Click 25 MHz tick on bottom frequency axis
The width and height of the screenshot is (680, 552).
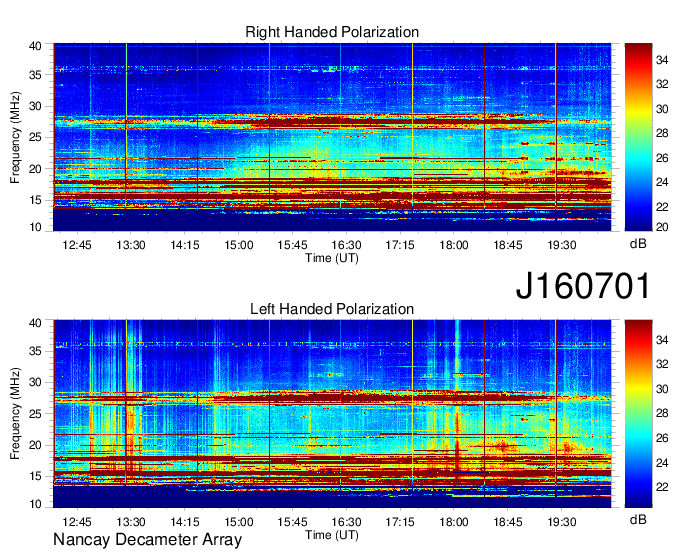[36, 414]
